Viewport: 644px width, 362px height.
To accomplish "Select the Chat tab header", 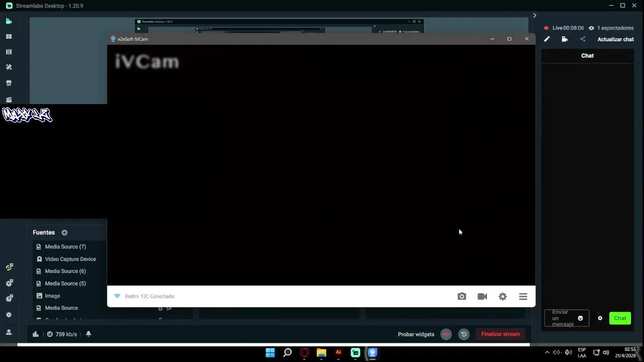I will pos(587,56).
